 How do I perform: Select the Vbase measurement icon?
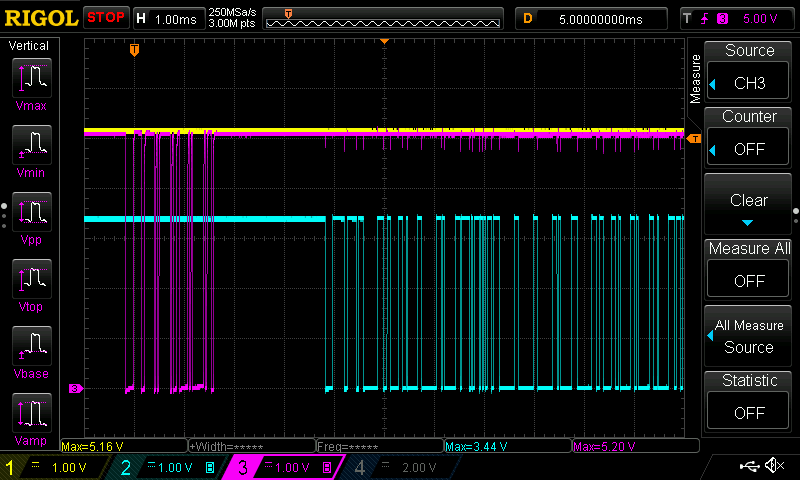[32, 345]
